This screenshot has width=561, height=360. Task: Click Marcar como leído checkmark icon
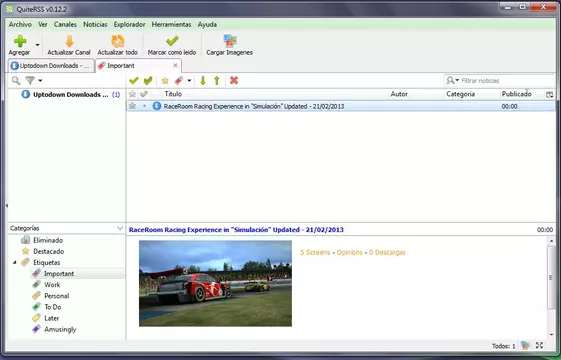pyautogui.click(x=172, y=41)
